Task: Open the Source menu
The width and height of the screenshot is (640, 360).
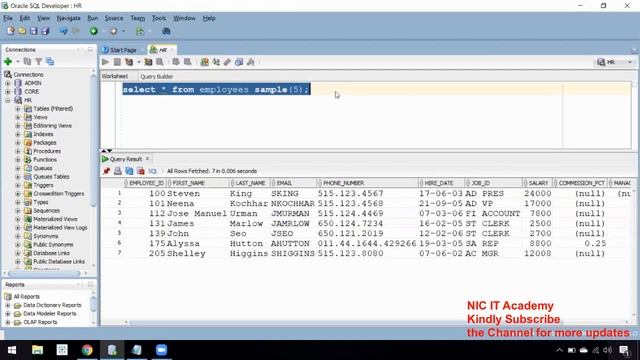Action: coord(113,18)
